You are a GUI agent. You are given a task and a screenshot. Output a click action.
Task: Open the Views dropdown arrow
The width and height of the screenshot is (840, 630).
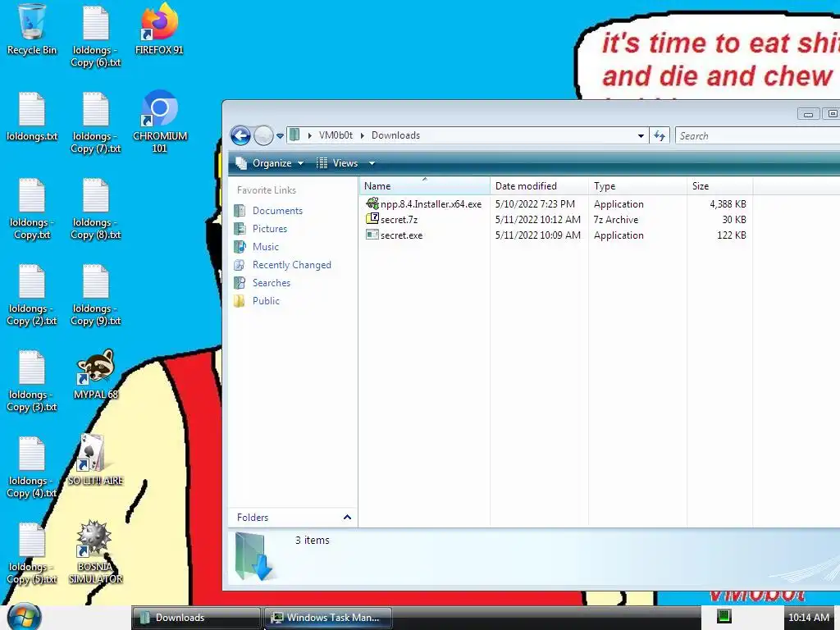[x=372, y=163]
